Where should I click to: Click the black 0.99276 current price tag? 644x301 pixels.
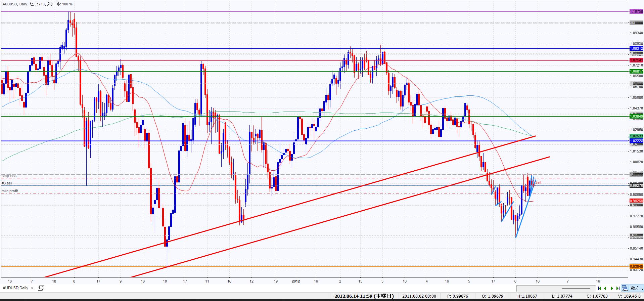click(x=636, y=185)
